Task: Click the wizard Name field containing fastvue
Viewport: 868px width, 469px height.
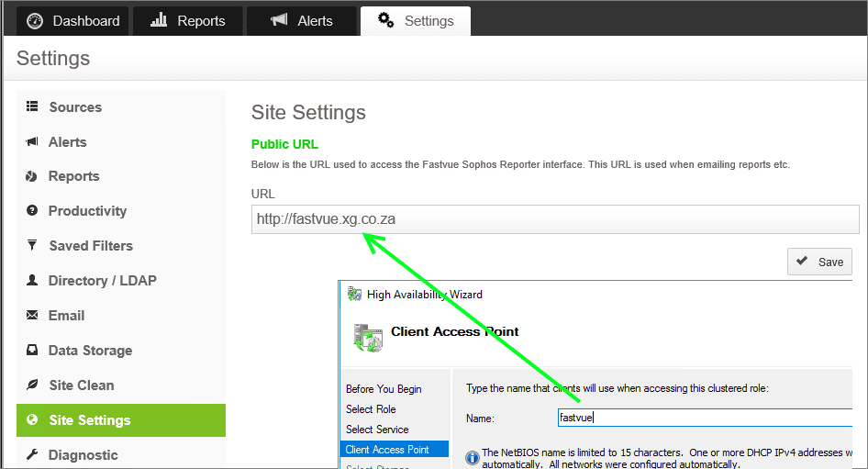Action: [x=705, y=418]
